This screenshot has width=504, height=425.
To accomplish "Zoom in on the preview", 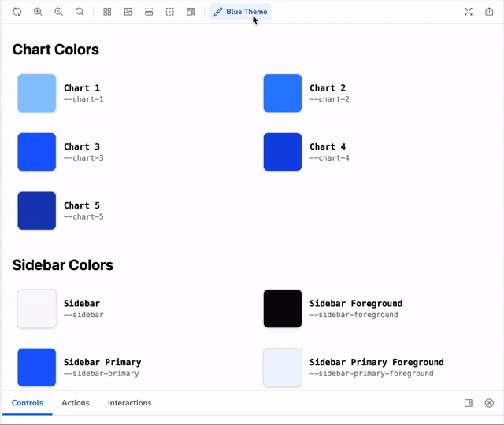I will click(x=38, y=12).
